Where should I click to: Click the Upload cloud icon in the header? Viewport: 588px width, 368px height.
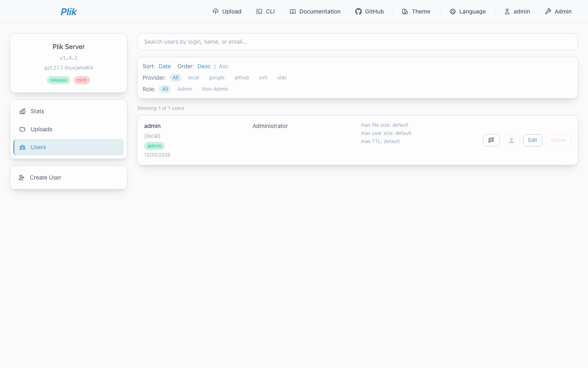point(216,11)
